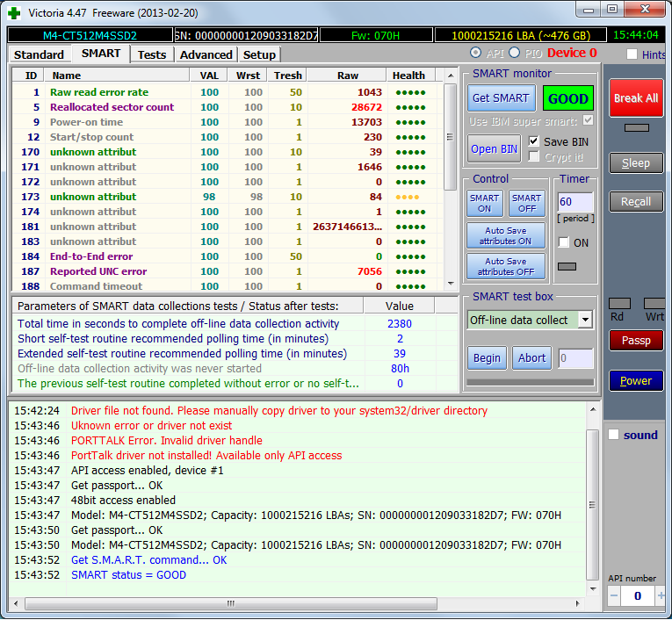This screenshot has width=672, height=620.
Task: Click the Power button
Action: 636,380
